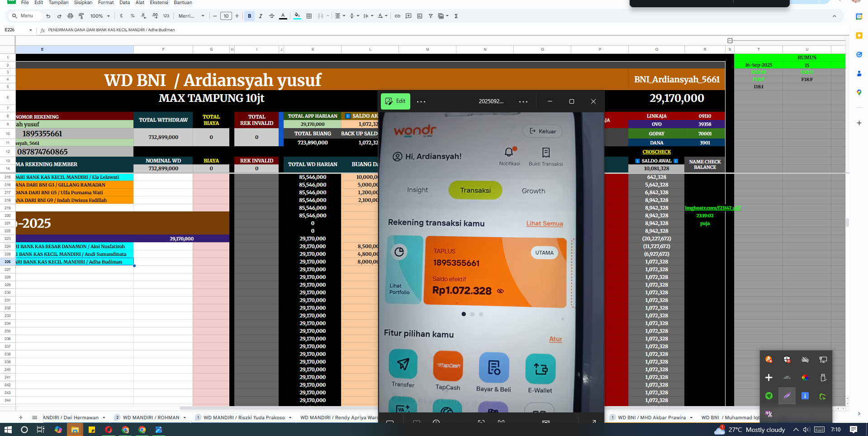Open File Explorer from the taskbar
Viewport: 868px width, 436px height.
(75, 430)
